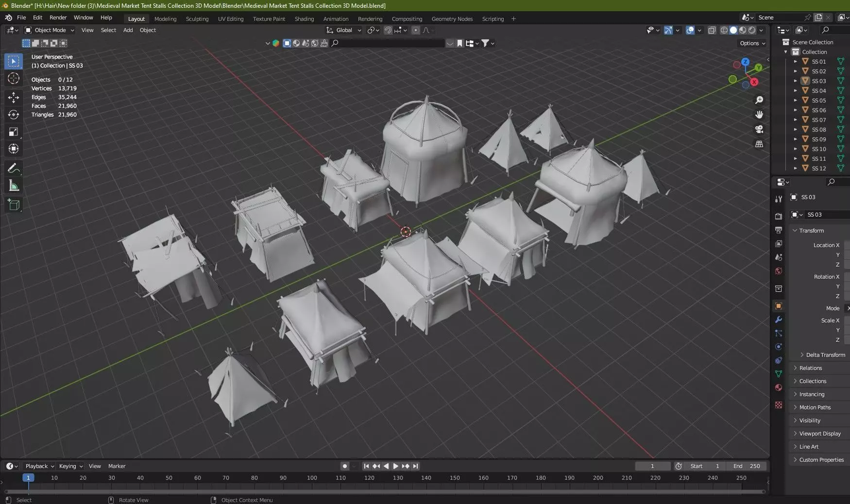Choose the Add Cube tool

14,205
